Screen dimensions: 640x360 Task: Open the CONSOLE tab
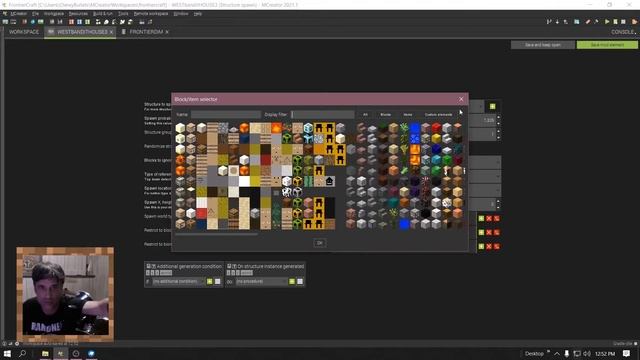[623, 32]
